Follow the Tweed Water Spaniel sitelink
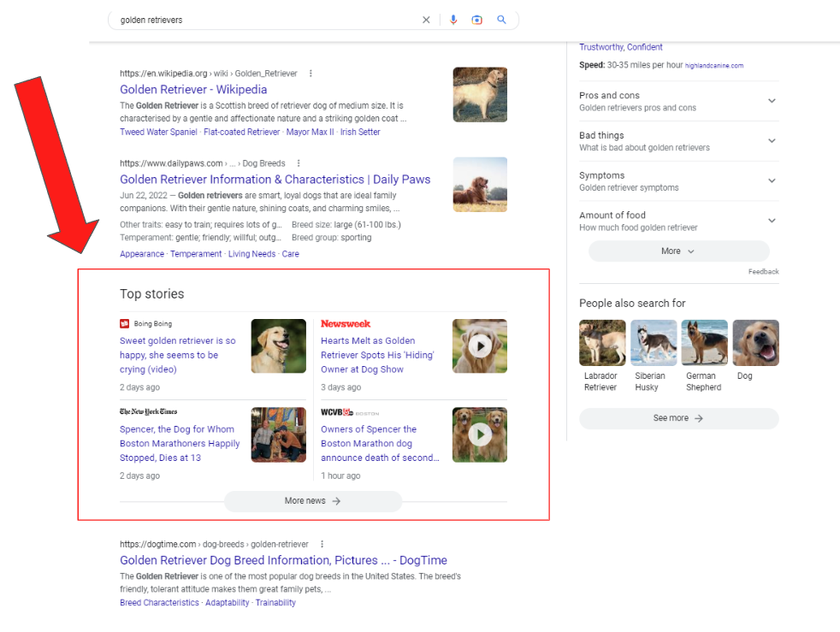This screenshot has height=632, width=840. click(x=158, y=132)
